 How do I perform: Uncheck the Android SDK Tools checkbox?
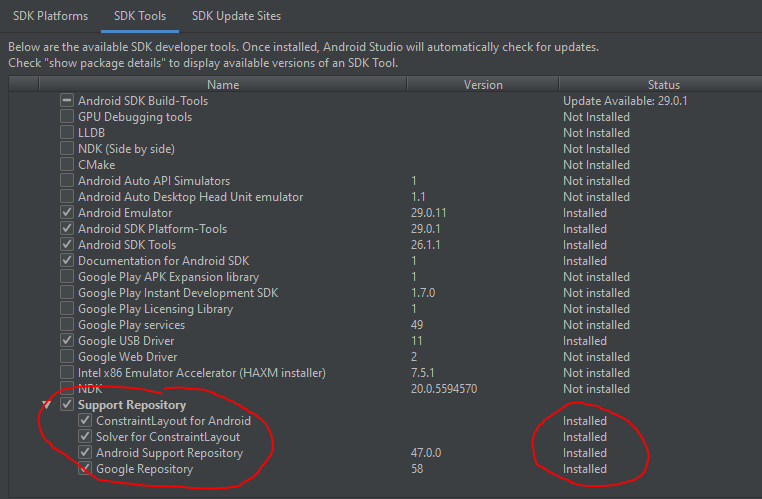point(67,244)
